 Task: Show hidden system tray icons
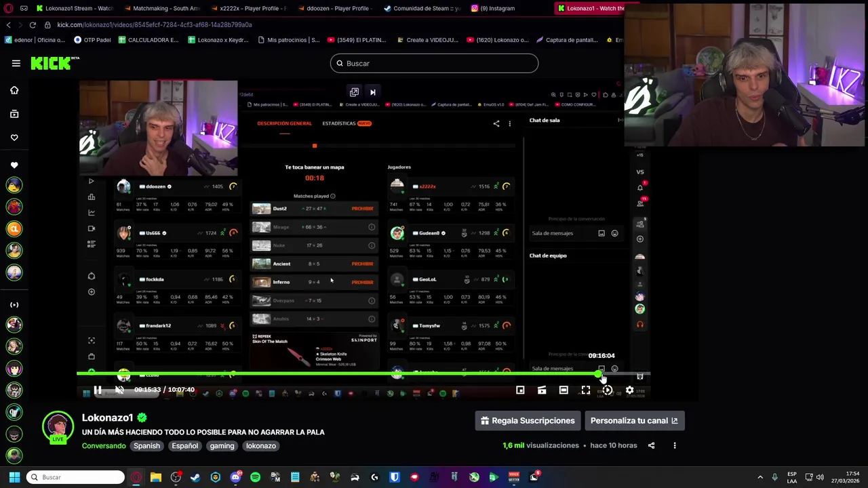click(760, 477)
